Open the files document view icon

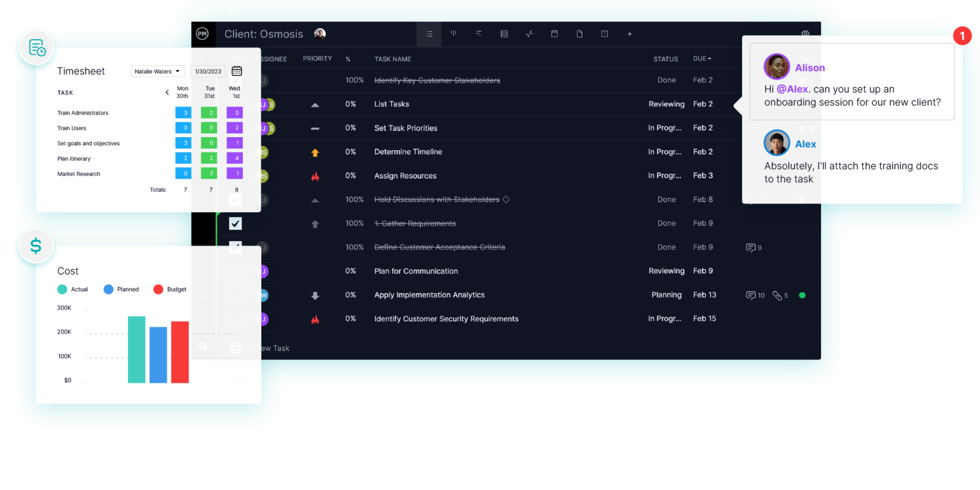pyautogui.click(x=580, y=33)
